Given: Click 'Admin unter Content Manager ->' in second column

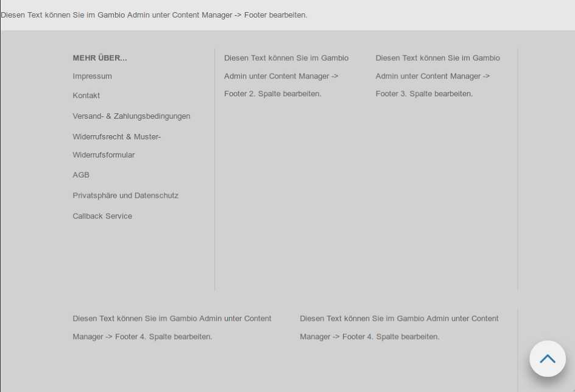Looking at the screenshot, I should pos(281,76).
